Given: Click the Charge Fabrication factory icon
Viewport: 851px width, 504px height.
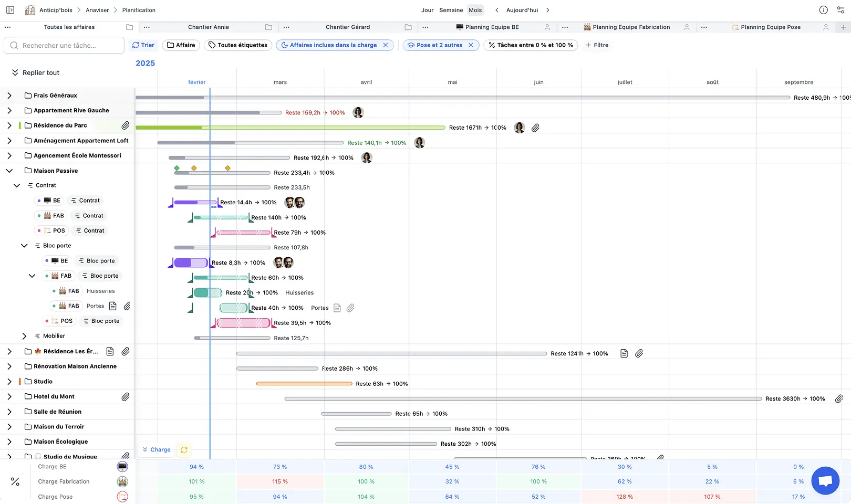Looking at the screenshot, I should tap(122, 481).
